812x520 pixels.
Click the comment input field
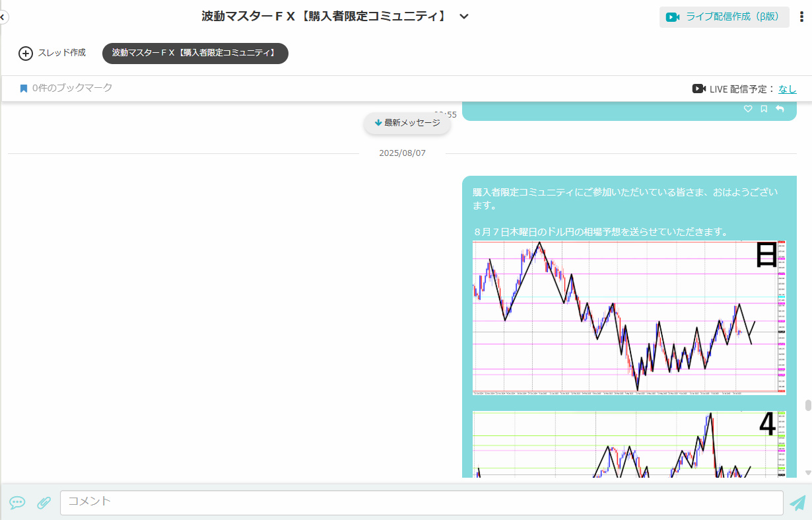click(422, 503)
